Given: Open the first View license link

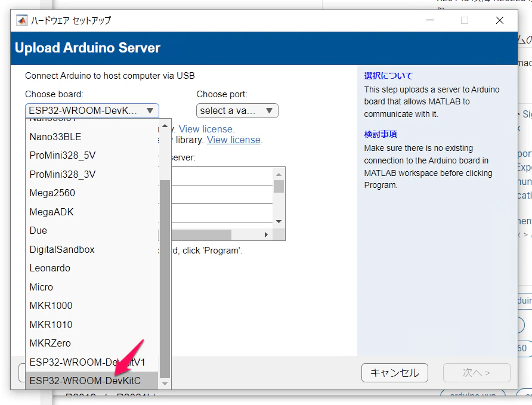Looking at the screenshot, I should (206, 129).
